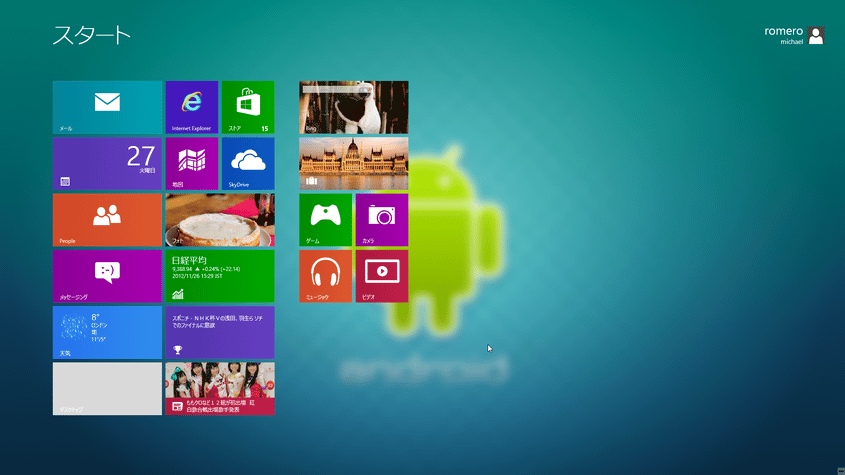
Task: Open the SkyDrive tile
Action: 248,163
